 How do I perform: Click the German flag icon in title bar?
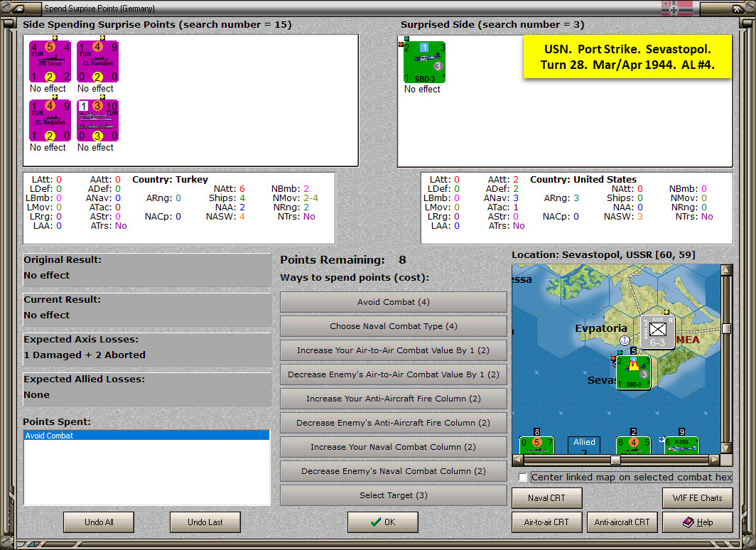[676, 9]
